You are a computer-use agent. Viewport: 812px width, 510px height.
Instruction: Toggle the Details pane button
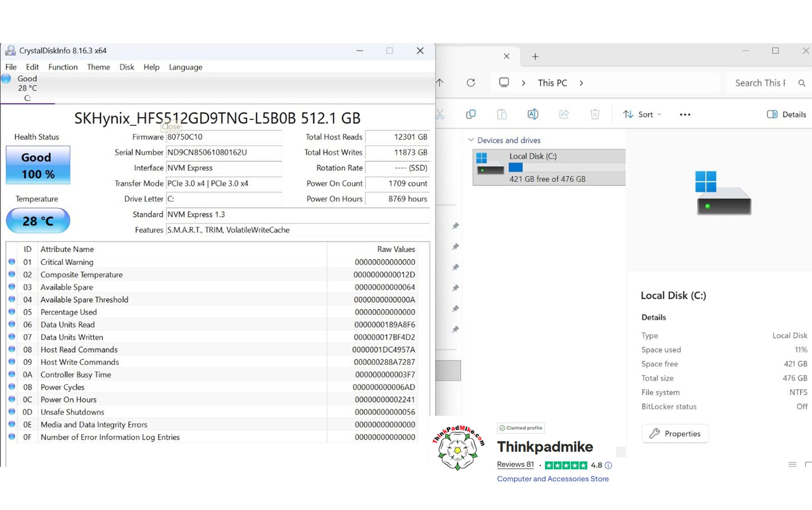point(786,114)
